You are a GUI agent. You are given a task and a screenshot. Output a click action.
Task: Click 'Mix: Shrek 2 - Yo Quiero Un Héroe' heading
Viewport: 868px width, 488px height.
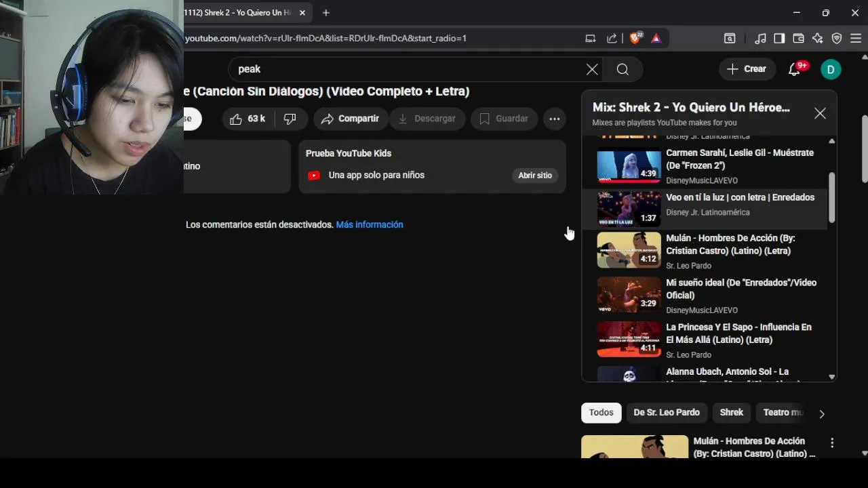[691, 107]
